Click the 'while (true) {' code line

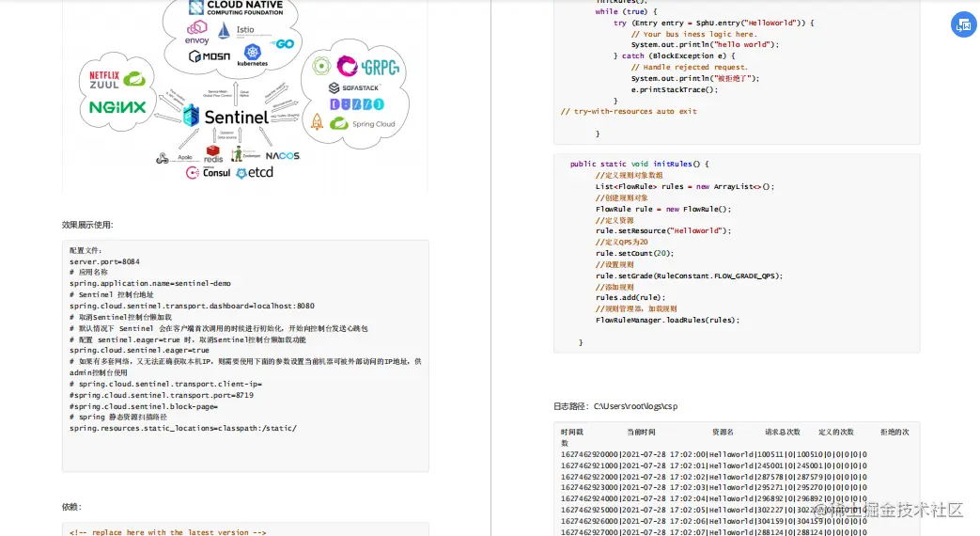click(626, 11)
